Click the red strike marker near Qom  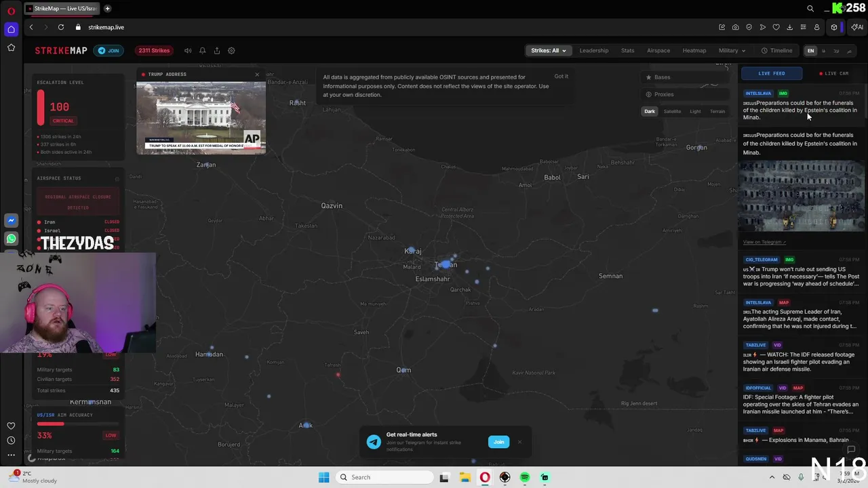(x=338, y=374)
